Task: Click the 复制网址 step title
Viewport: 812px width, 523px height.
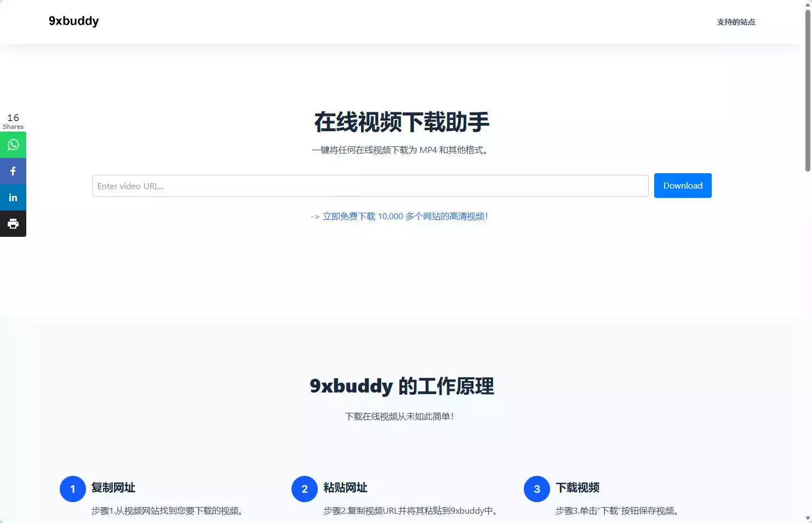Action: pos(113,487)
